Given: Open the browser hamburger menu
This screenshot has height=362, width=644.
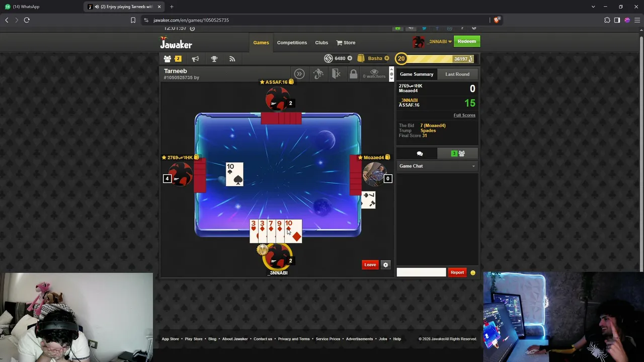Looking at the screenshot, I should (637, 20).
